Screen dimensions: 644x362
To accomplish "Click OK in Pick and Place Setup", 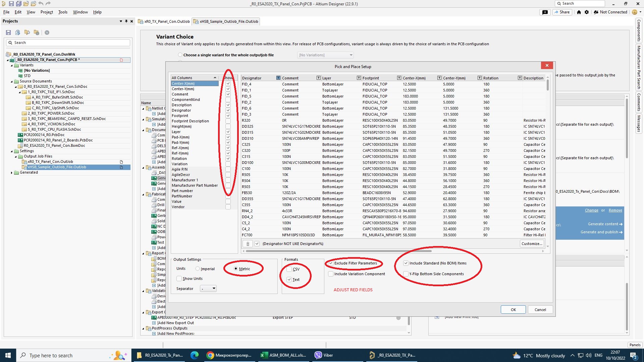I will tap(513, 310).
